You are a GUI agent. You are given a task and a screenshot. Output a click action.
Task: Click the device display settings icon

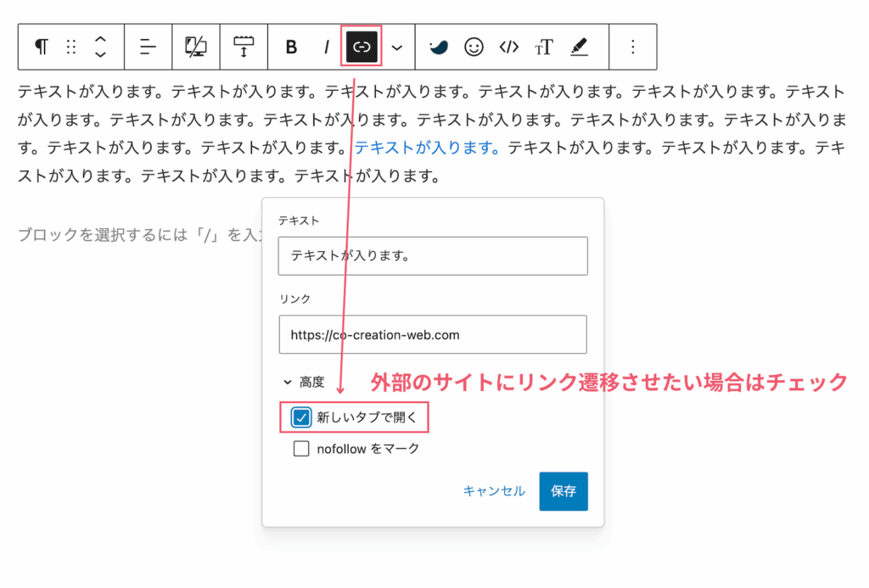click(196, 48)
